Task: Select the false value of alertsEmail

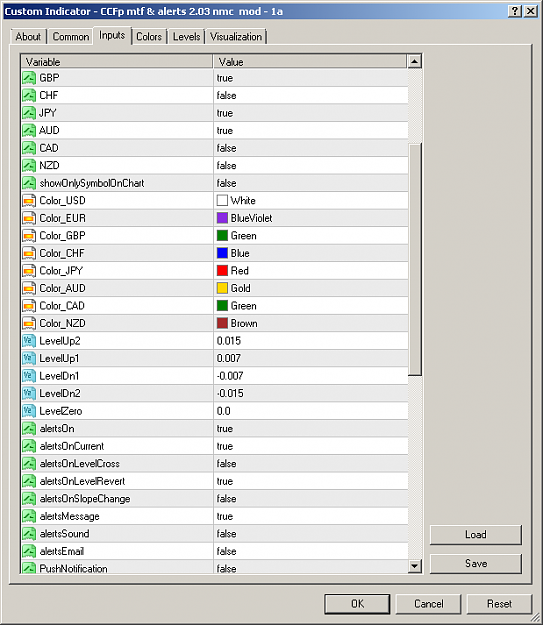Action: pyautogui.click(x=226, y=552)
